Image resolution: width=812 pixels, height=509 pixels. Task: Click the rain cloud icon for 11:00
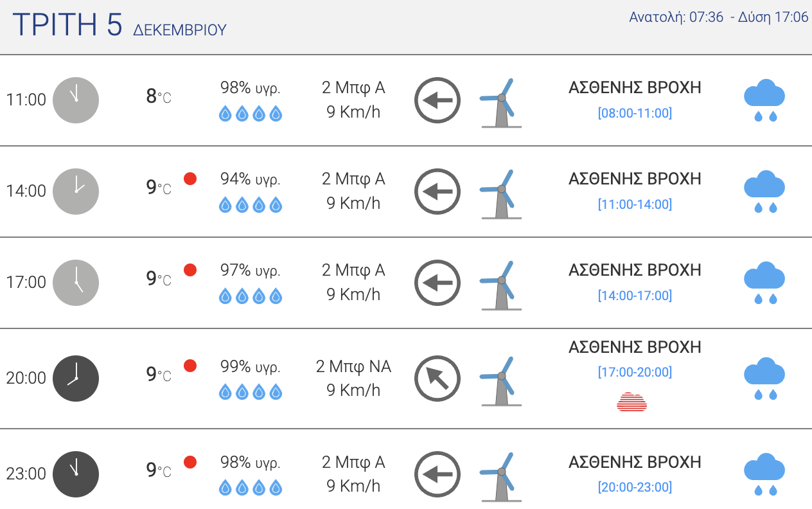(764, 101)
